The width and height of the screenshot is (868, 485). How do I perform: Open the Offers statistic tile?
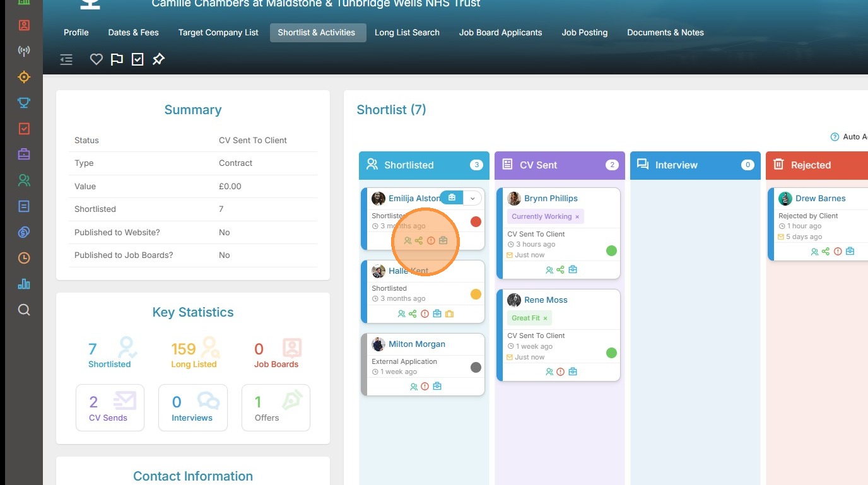point(276,408)
